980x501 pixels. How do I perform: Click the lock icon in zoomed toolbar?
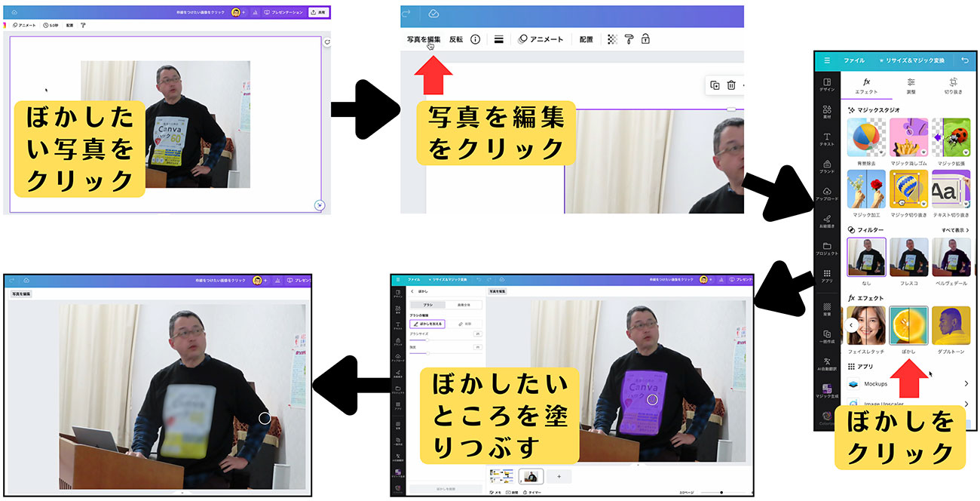(645, 39)
